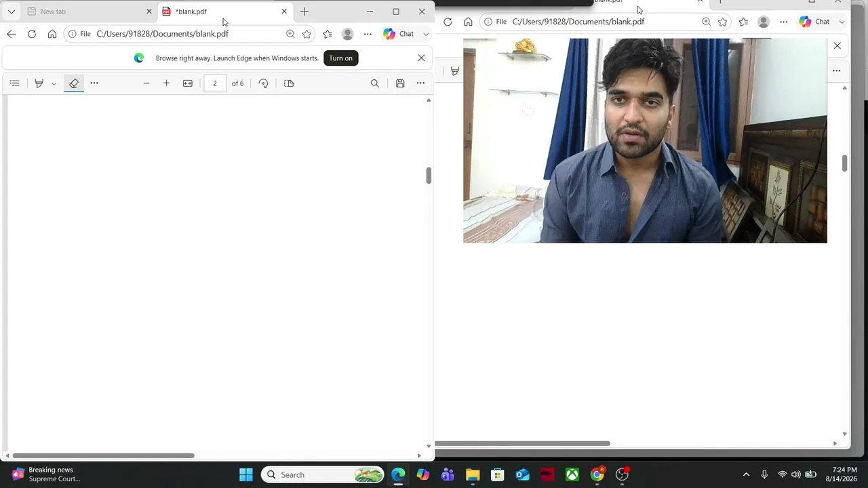Open Page view options in left PDF toolbar
868x488 pixels.
tap(289, 83)
